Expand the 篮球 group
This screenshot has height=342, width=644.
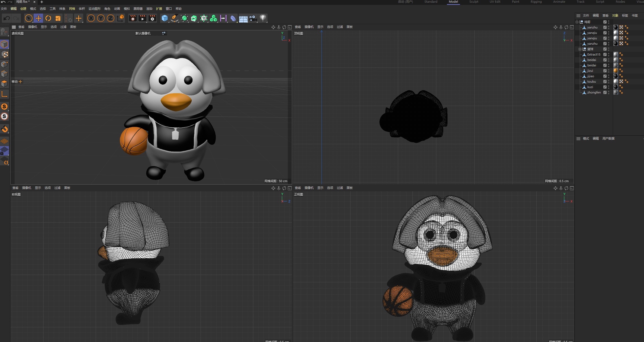(x=580, y=49)
